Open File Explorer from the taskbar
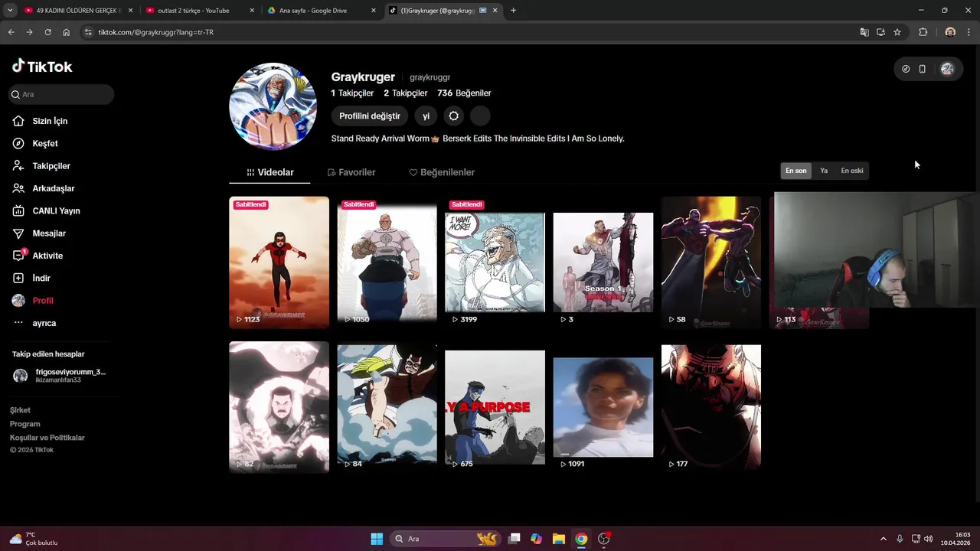Screen dimensions: 980x551 pos(559,539)
